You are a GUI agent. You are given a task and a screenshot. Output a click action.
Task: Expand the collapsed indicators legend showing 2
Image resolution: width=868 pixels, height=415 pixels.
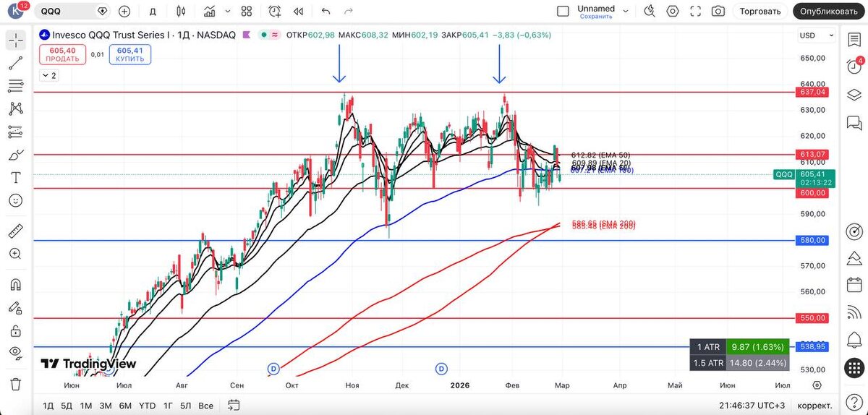pos(49,75)
